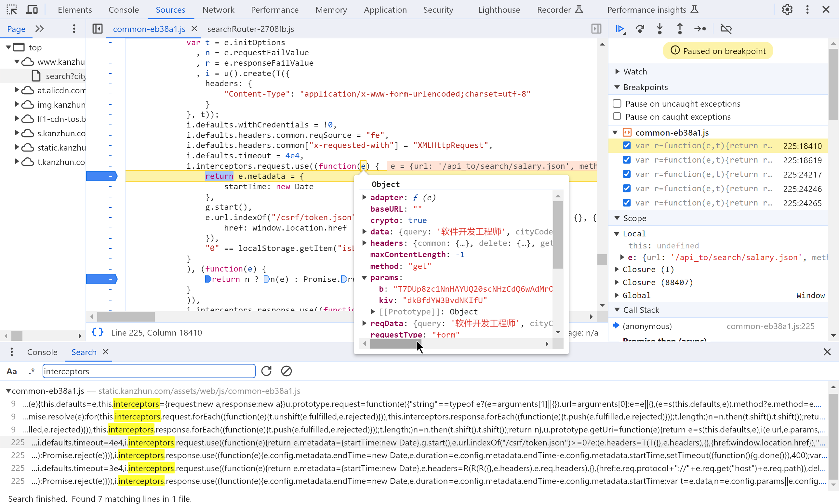Open the Elements tab
This screenshot has height=504, width=839.
pyautogui.click(x=75, y=9)
